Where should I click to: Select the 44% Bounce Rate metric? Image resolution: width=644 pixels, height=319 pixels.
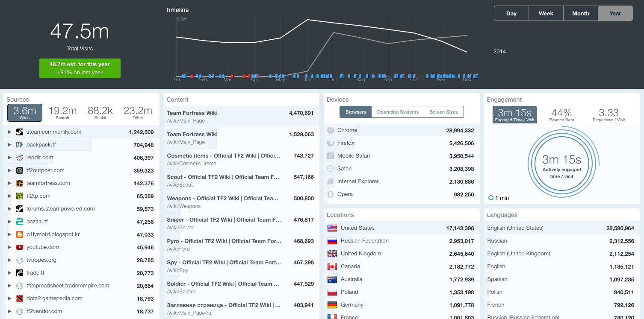tap(562, 114)
